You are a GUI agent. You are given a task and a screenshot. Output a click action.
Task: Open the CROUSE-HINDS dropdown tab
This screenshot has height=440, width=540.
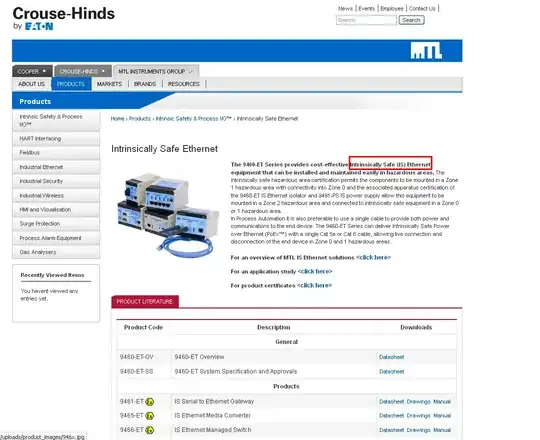point(83,71)
